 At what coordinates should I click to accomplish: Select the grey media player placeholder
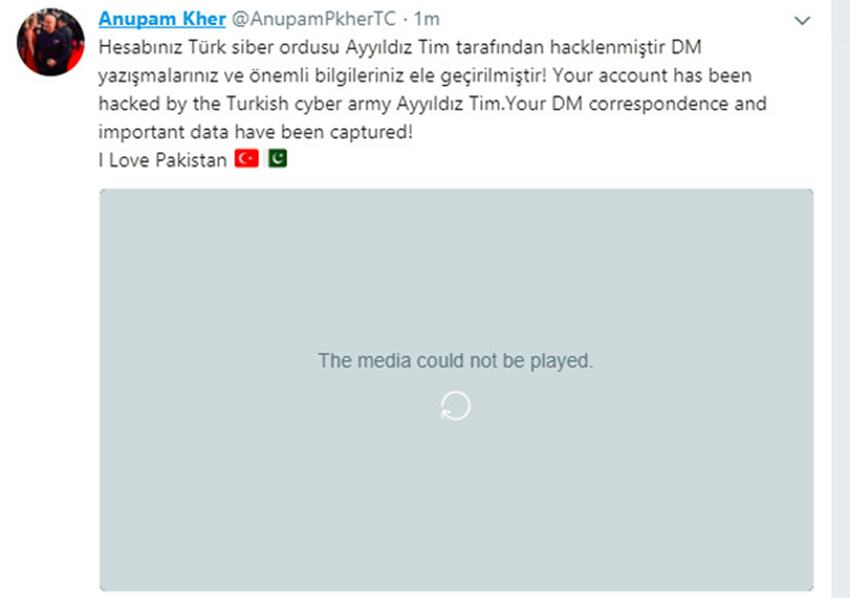456,389
